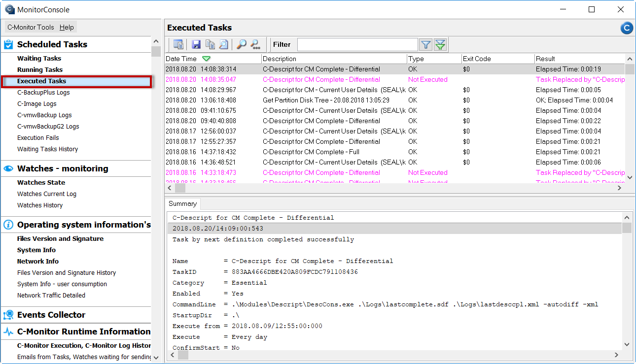Click the columns/view options toolbar icon
The image size is (636, 364).
[178, 45]
